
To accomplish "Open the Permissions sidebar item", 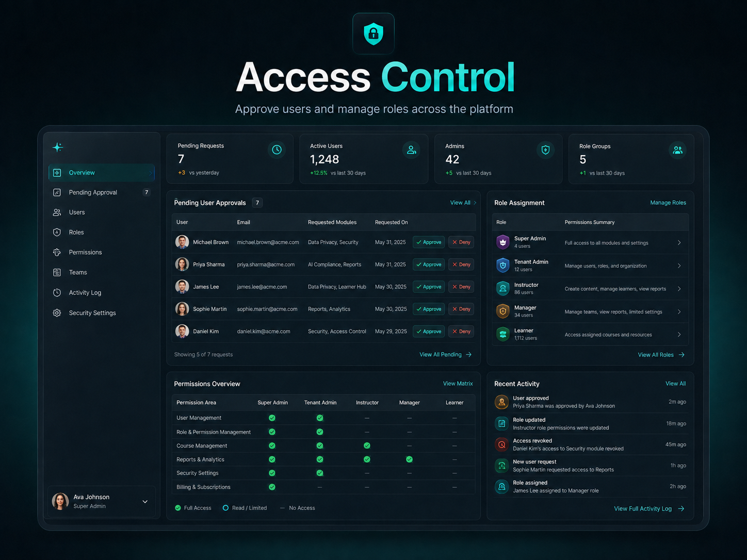I will [102, 252].
